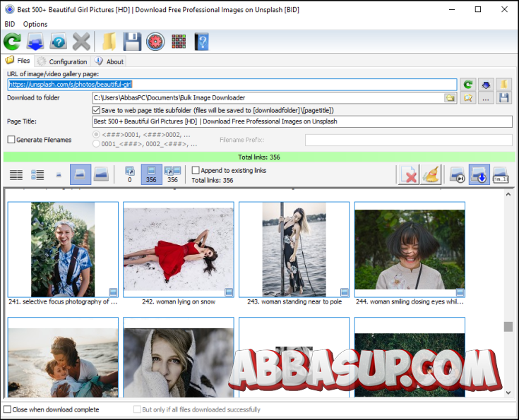Image resolution: width=519 pixels, height=420 pixels.
Task: Select the <###>0001 filename format radio
Action: click(96, 135)
